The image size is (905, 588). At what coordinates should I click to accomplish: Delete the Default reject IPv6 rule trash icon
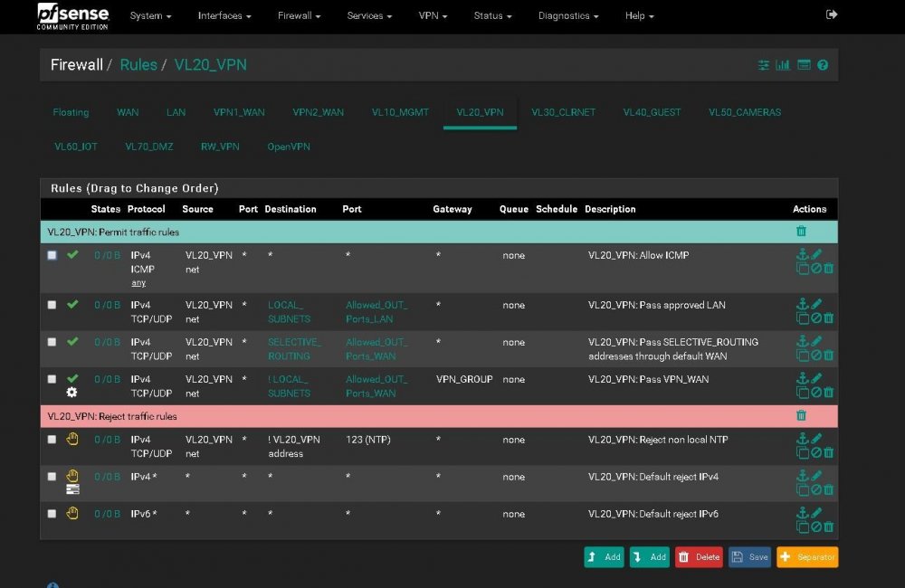829,526
